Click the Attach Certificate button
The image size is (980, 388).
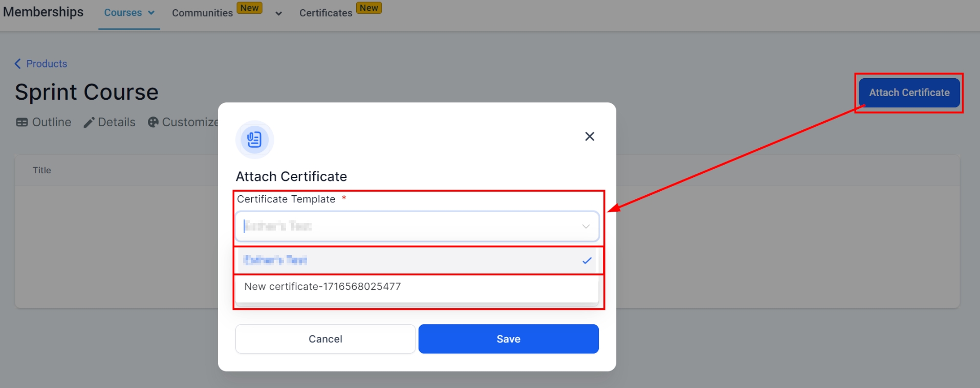point(909,93)
